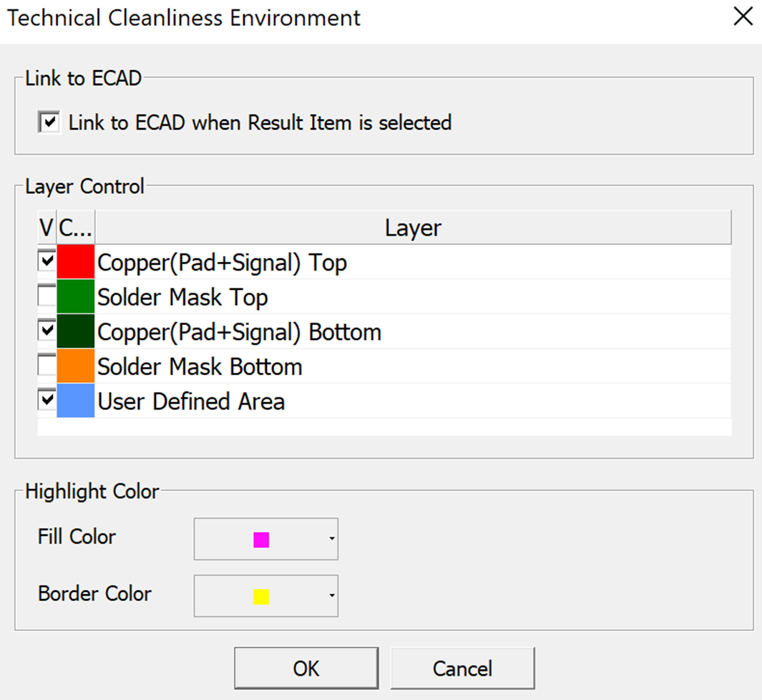Click red color swatch for Copper Top
Image resolution: width=762 pixels, height=700 pixels.
point(76,262)
